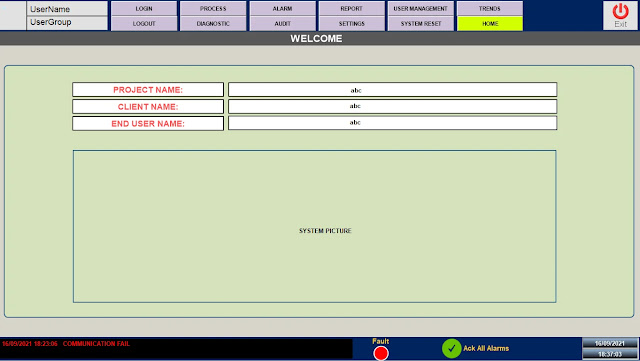The image size is (640, 361).
Task: Go to the ALARM page
Action: pyautogui.click(x=282, y=9)
